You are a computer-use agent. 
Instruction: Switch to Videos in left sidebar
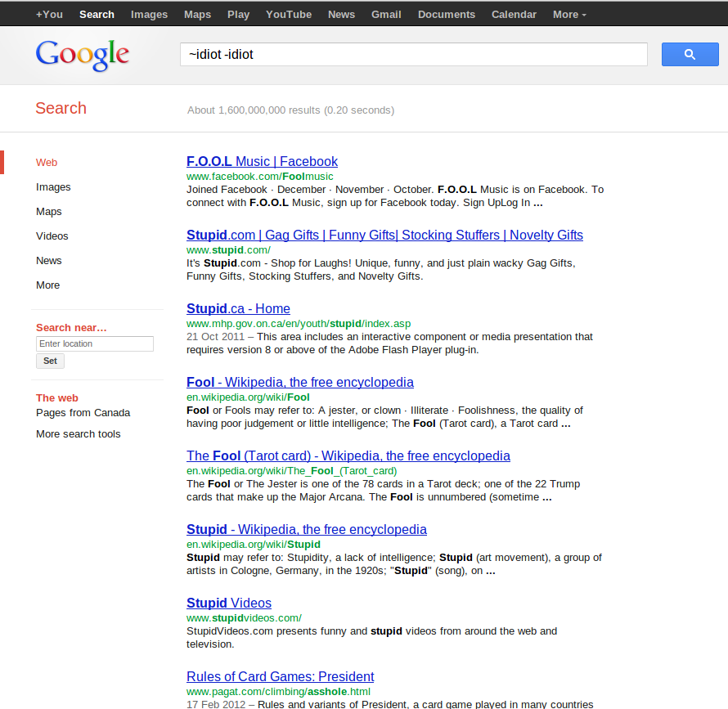click(x=52, y=236)
